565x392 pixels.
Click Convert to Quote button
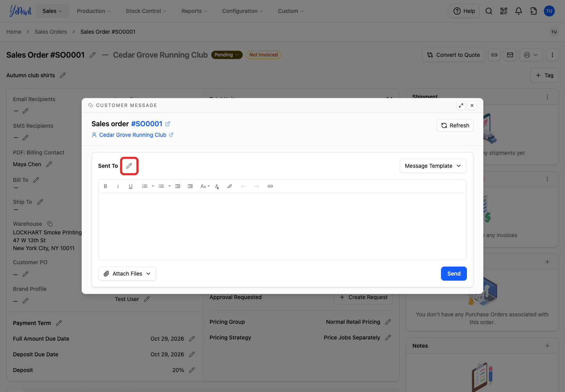coord(454,55)
